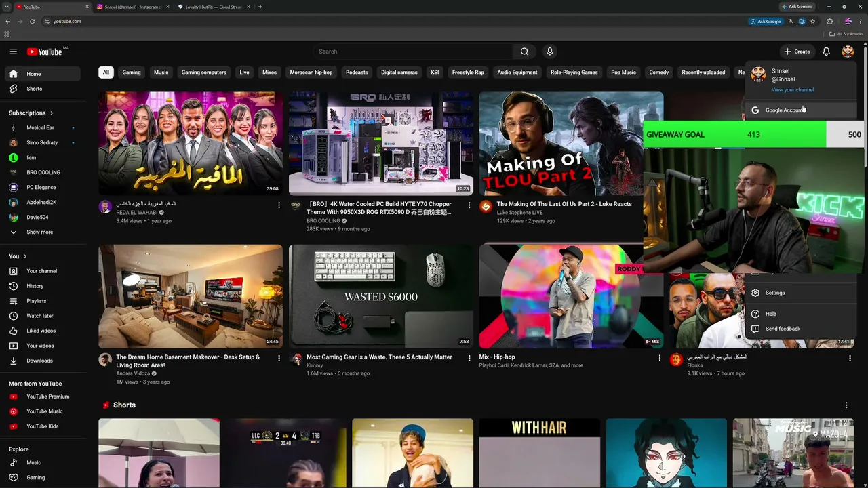Image resolution: width=868 pixels, height=488 pixels.
Task: View site information for youtube.com
Action: [47, 22]
